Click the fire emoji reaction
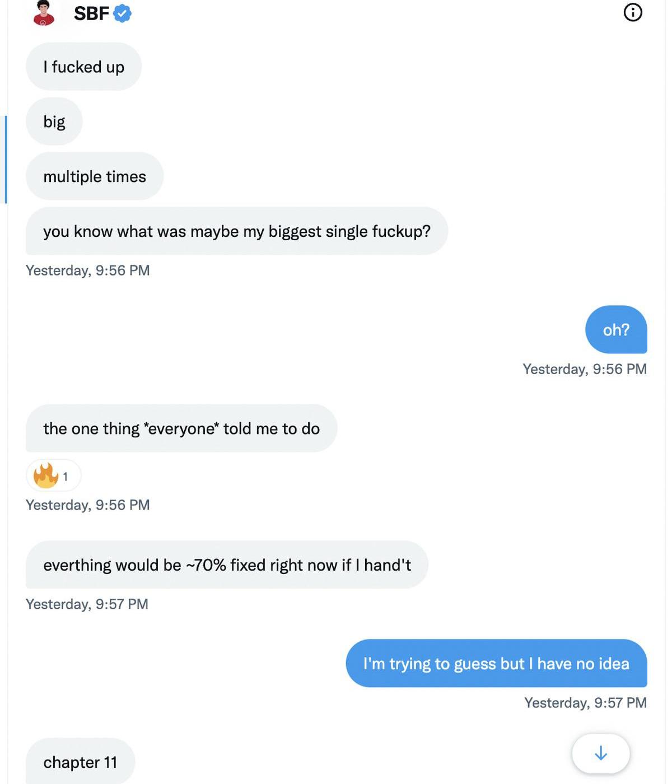 tap(46, 475)
